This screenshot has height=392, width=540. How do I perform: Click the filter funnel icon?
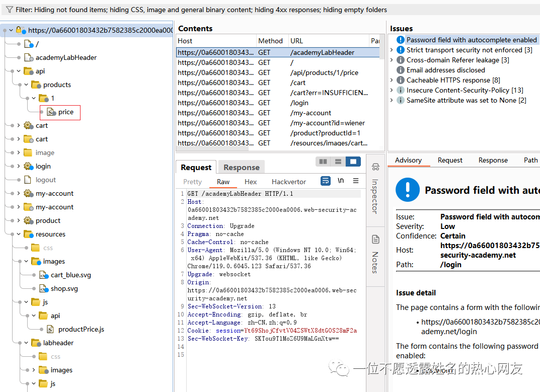(10, 10)
